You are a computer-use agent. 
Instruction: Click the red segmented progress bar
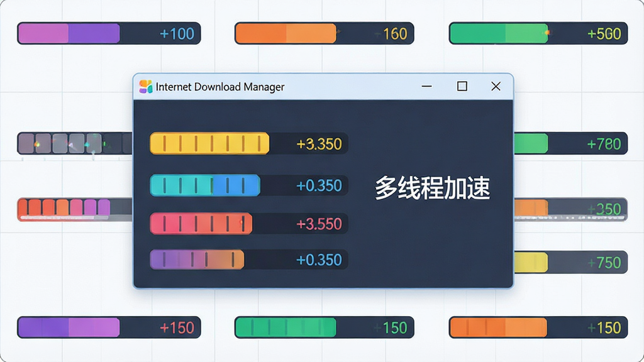[201, 224]
